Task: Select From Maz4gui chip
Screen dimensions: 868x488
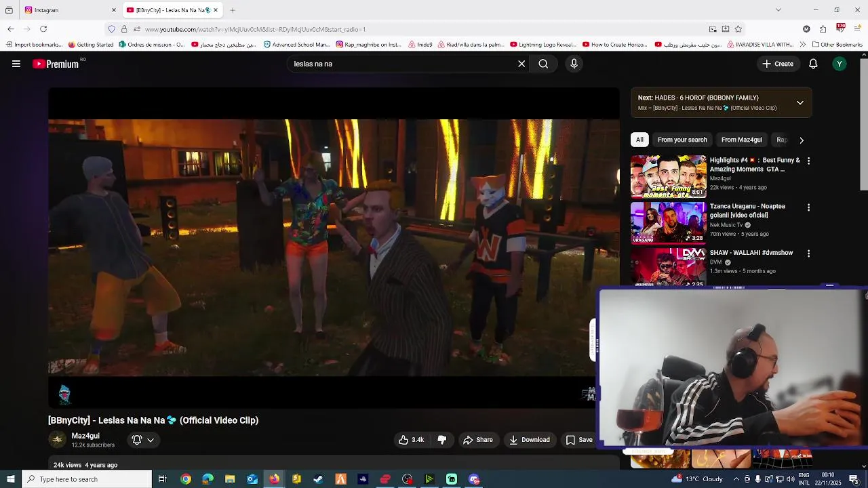Action: point(742,140)
